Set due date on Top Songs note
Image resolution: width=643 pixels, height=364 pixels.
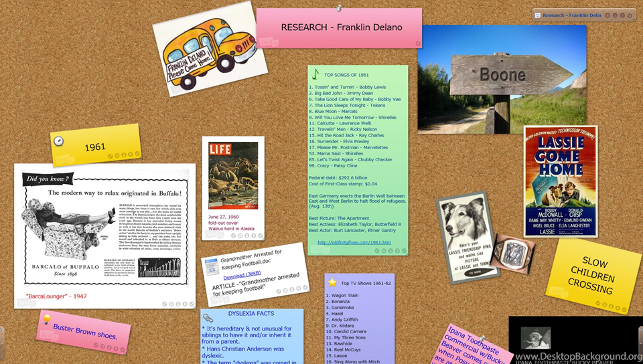pyautogui.click(x=384, y=250)
